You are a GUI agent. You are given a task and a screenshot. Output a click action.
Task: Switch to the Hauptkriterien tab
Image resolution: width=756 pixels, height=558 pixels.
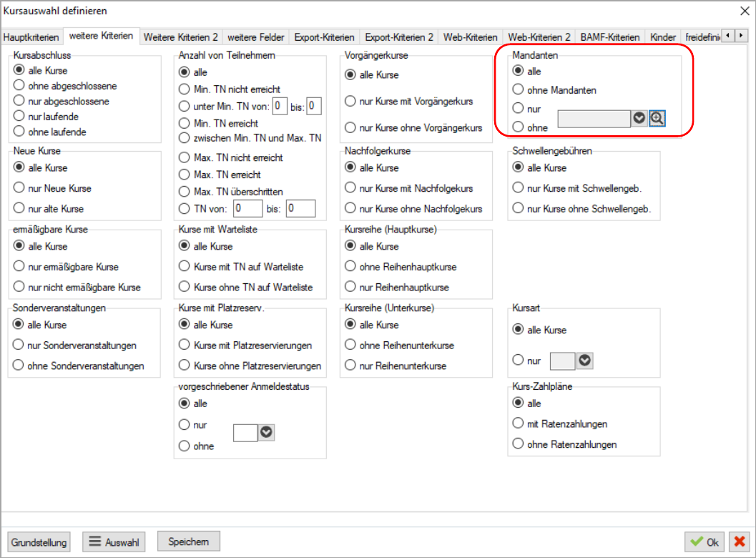[31, 37]
